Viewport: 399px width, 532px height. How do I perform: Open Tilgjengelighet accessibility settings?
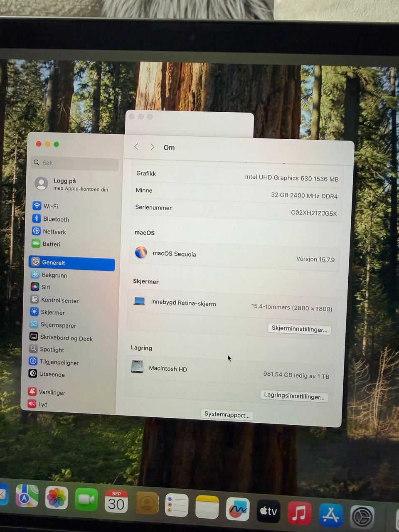point(54,362)
